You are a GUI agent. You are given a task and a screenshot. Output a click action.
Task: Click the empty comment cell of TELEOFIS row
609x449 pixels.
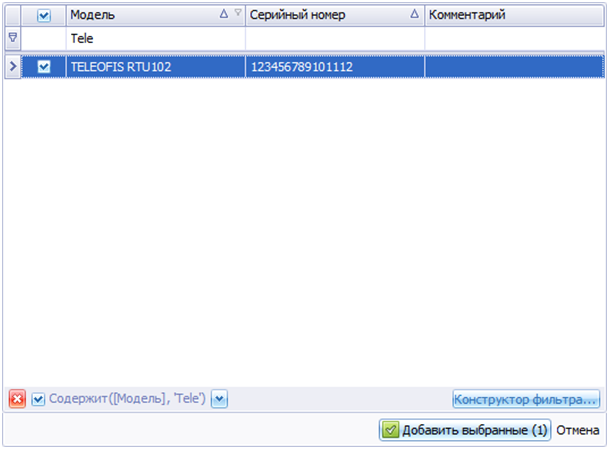point(515,67)
